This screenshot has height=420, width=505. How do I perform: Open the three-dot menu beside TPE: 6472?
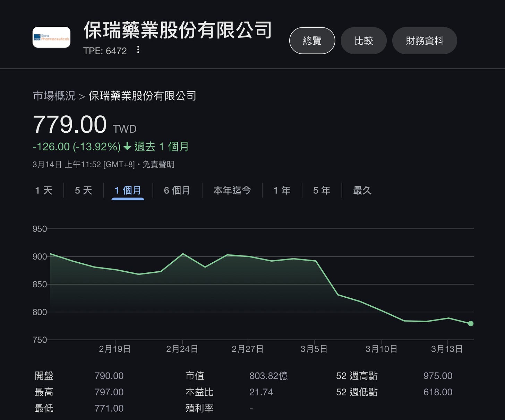coord(138,50)
